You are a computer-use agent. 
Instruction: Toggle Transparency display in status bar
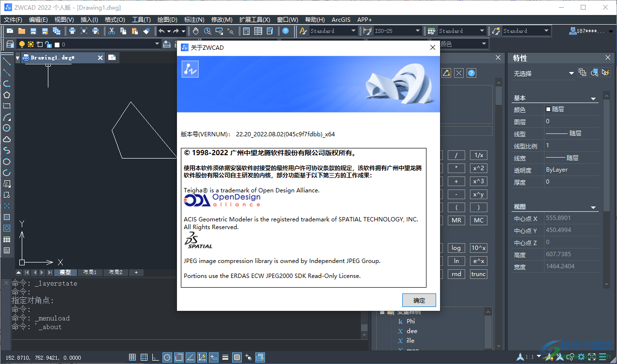(x=237, y=358)
